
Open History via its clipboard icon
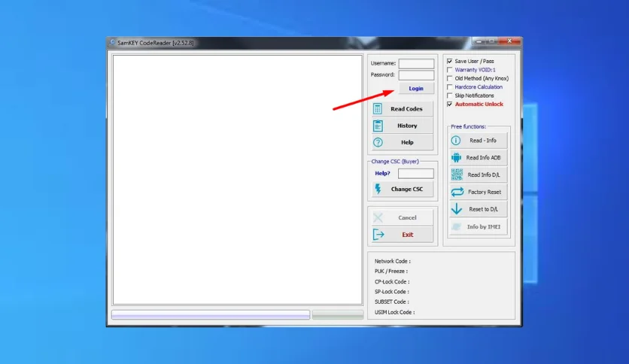378,126
